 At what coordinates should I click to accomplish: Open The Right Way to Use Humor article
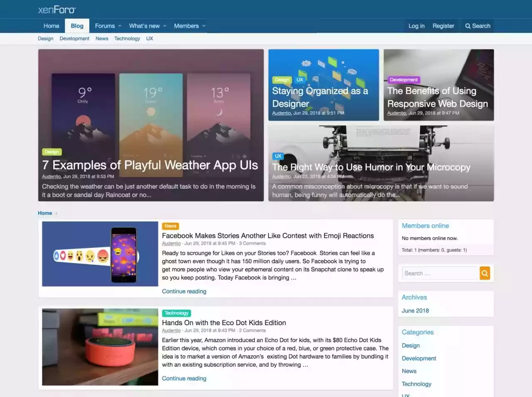[x=371, y=167]
